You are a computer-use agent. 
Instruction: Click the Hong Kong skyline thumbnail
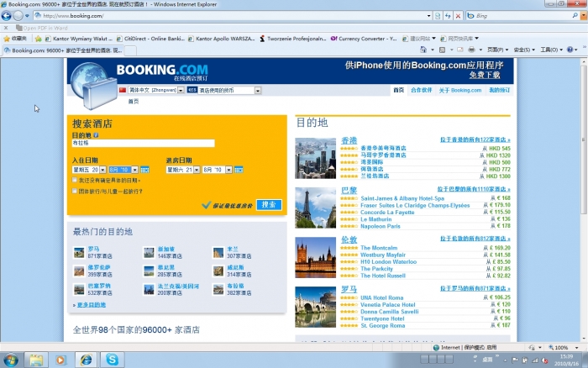click(x=315, y=158)
